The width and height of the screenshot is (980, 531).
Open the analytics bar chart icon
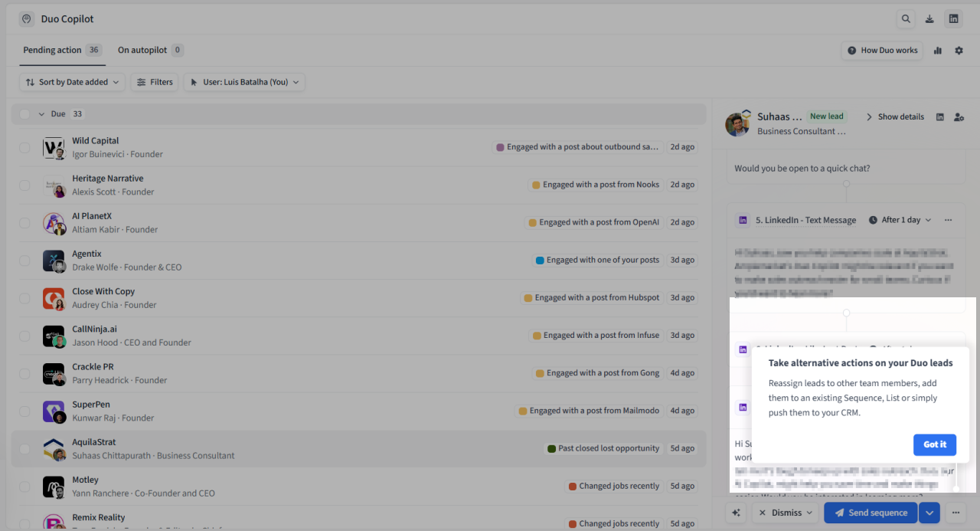937,50
